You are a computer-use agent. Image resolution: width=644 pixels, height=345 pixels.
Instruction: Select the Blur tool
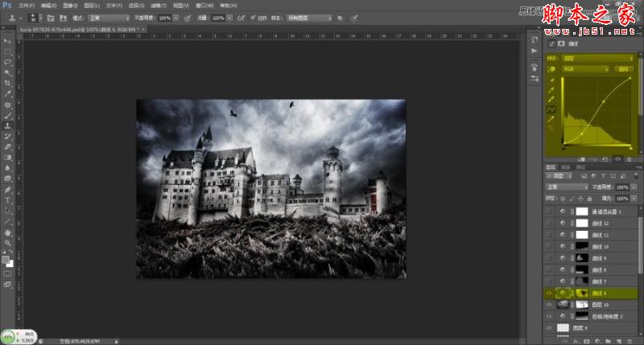[7, 168]
